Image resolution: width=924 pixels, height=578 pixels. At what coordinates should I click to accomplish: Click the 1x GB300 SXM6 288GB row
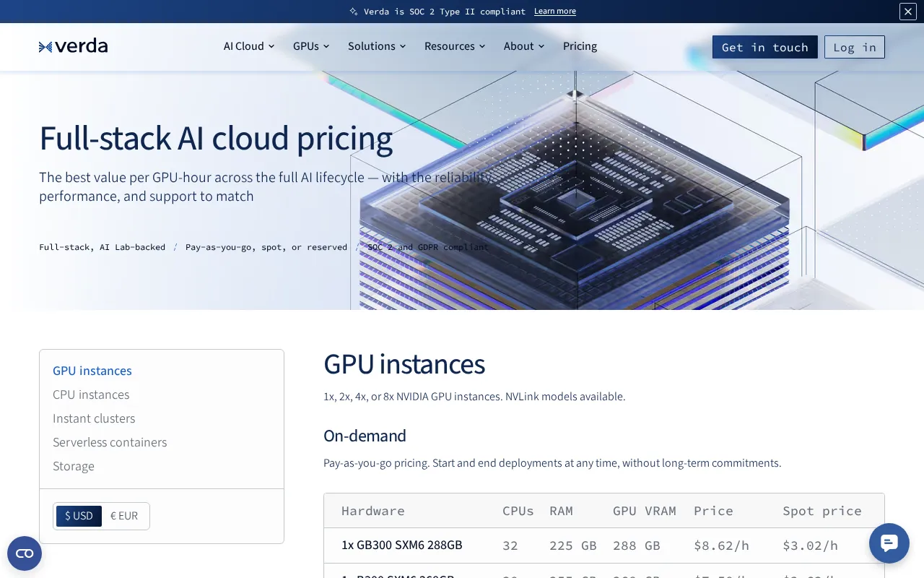[604, 545]
